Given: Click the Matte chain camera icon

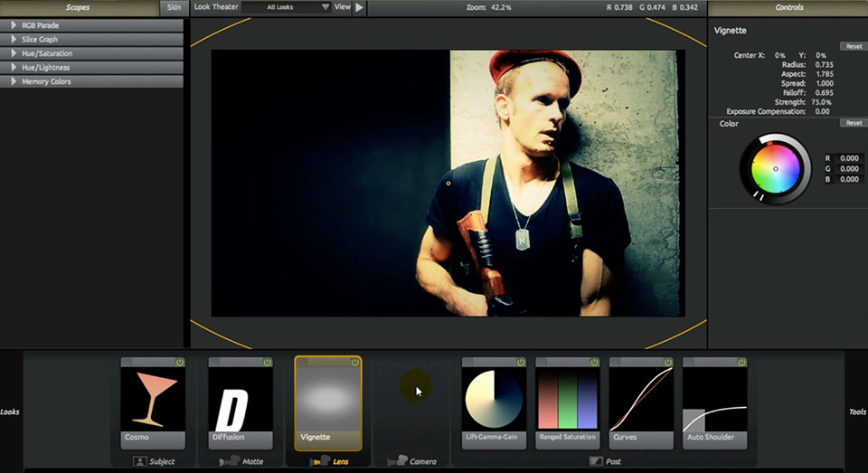Looking at the screenshot, I should [x=229, y=461].
